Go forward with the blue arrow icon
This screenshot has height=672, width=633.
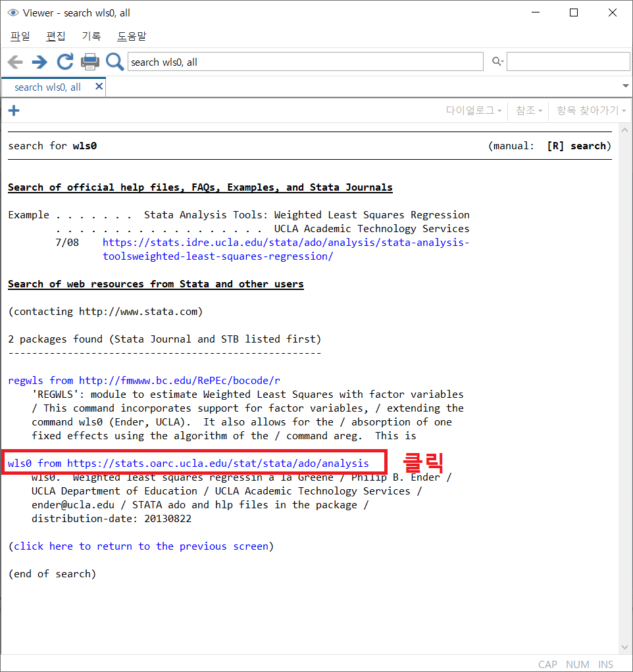coord(40,62)
